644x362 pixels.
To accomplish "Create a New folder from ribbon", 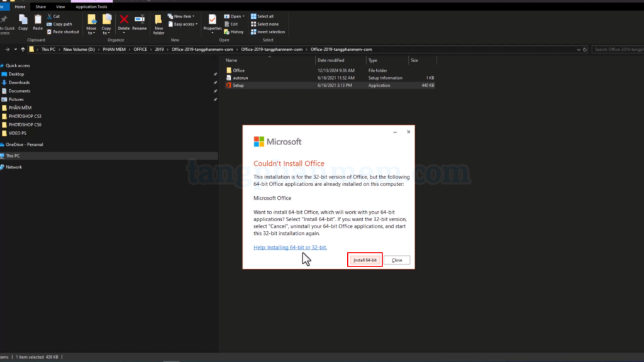I will click(x=158, y=25).
